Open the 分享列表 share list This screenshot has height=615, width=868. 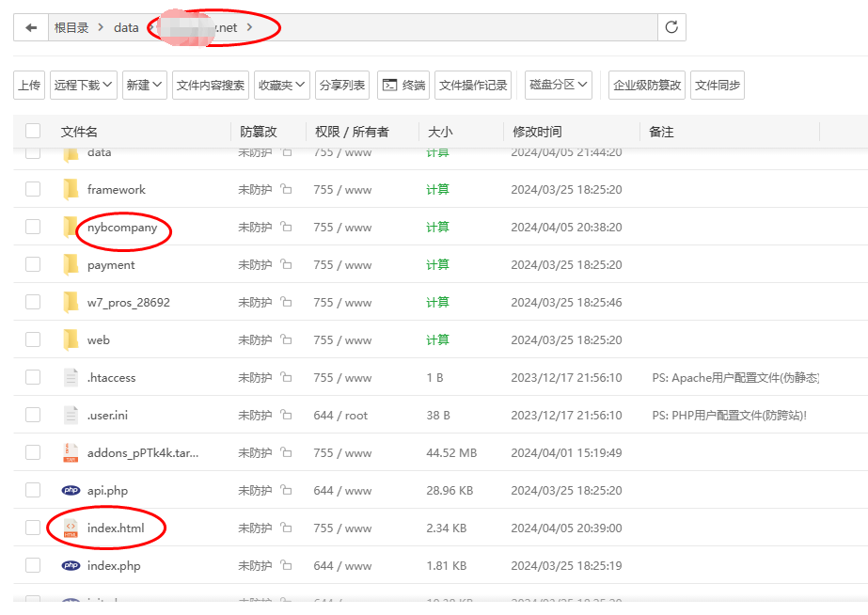click(x=342, y=86)
